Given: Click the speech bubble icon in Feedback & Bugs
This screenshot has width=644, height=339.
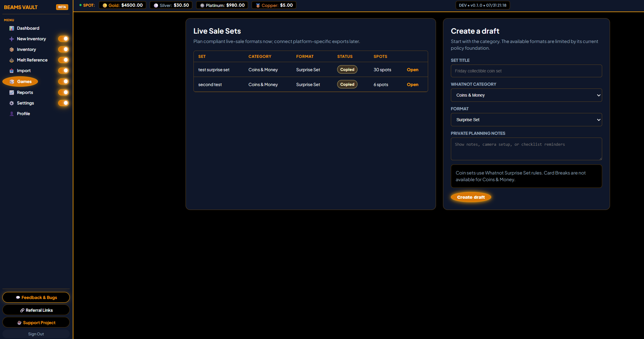Looking at the screenshot, I should click(18, 297).
